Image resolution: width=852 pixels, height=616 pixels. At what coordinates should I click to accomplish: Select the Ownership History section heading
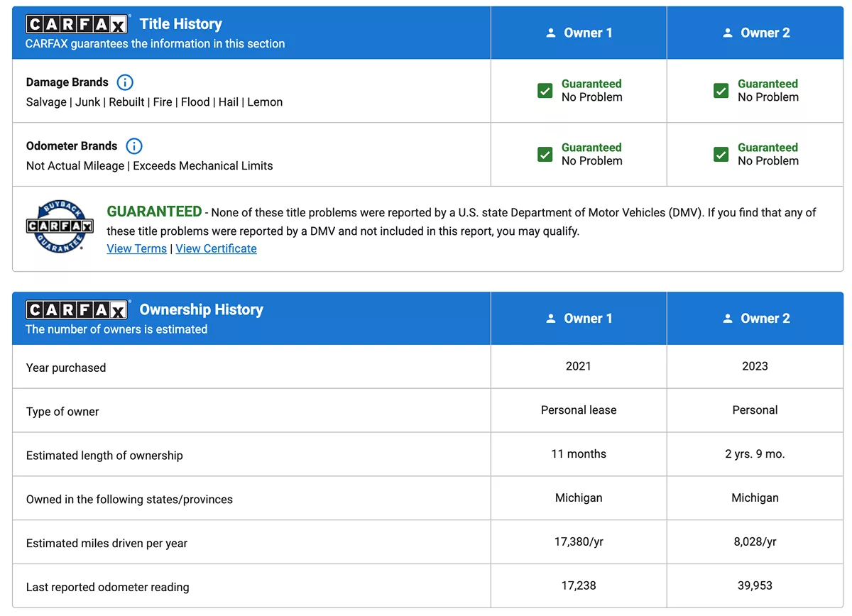pyautogui.click(x=201, y=310)
